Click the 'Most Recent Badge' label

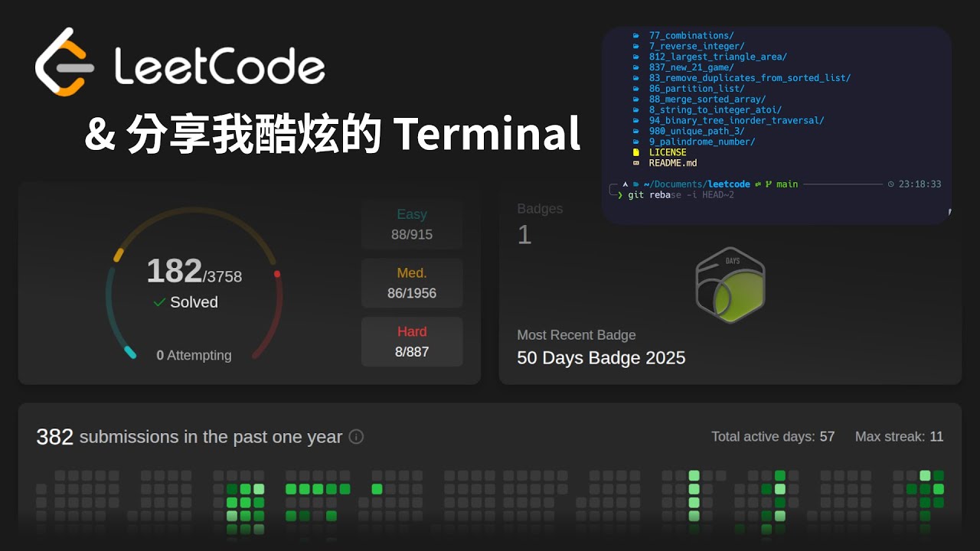click(x=577, y=335)
